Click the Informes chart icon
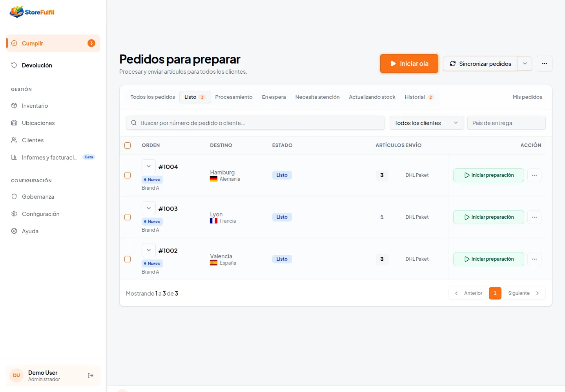565x392 pixels. click(14, 157)
